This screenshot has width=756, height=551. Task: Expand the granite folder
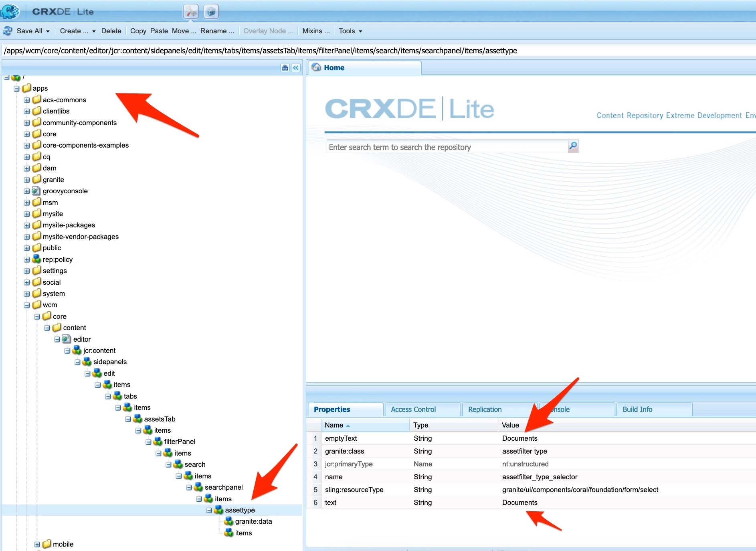27,180
